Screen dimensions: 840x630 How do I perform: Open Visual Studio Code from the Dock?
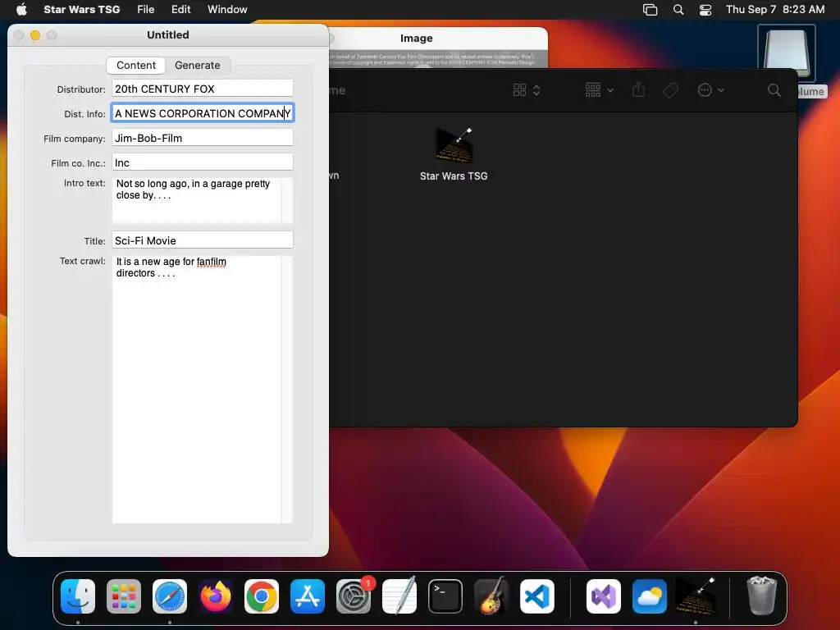[x=537, y=596]
